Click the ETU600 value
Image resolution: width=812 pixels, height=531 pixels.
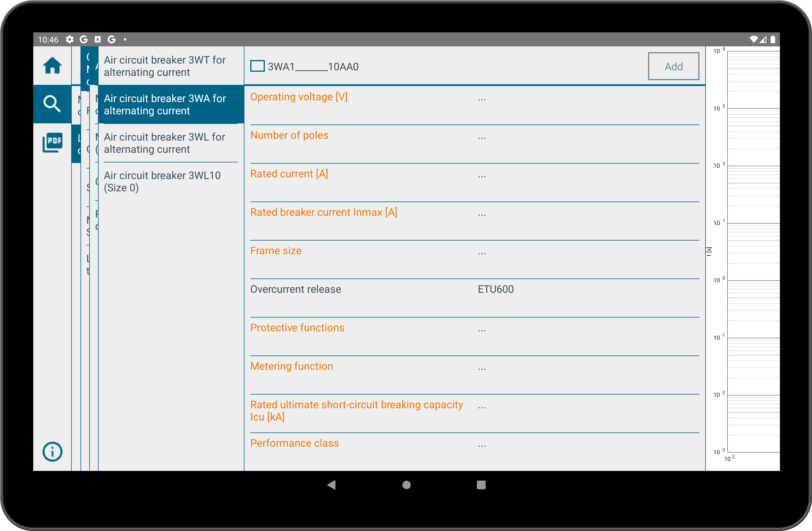click(495, 289)
